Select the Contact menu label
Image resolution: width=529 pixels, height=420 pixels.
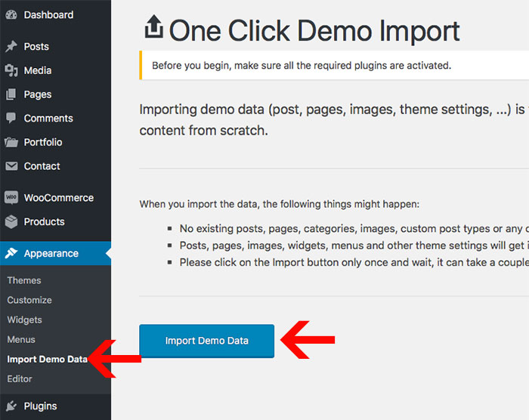[x=42, y=166]
